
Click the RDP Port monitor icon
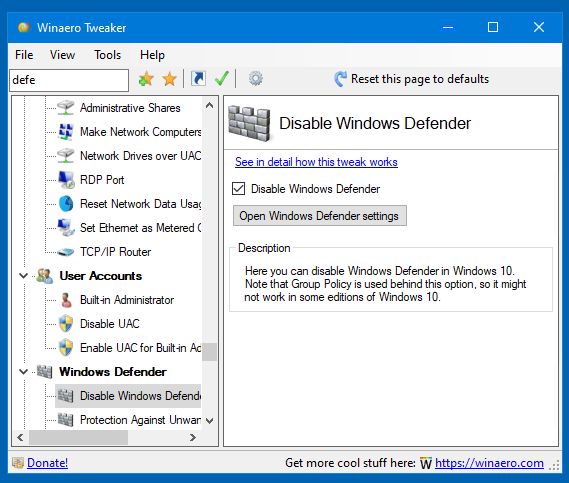pos(66,180)
